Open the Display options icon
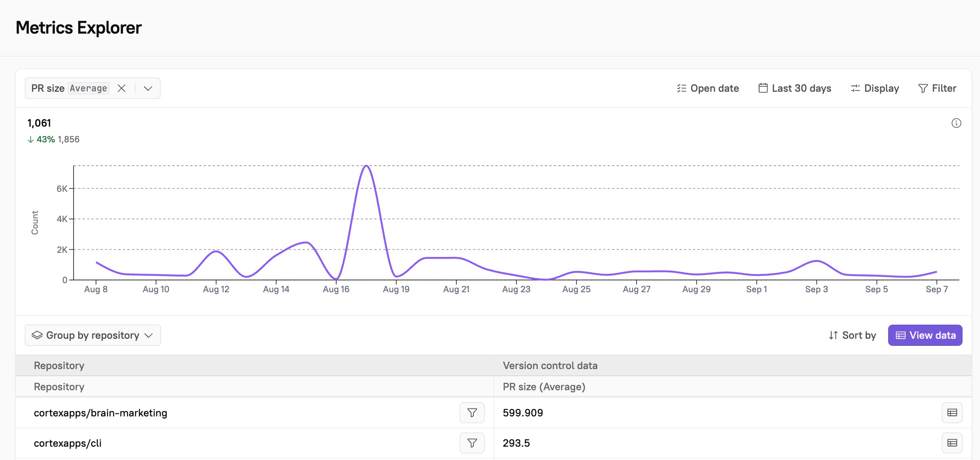 855,88
